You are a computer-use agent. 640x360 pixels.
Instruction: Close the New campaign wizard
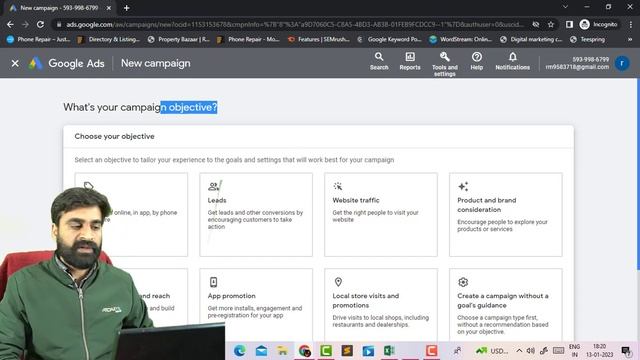pos(15,63)
